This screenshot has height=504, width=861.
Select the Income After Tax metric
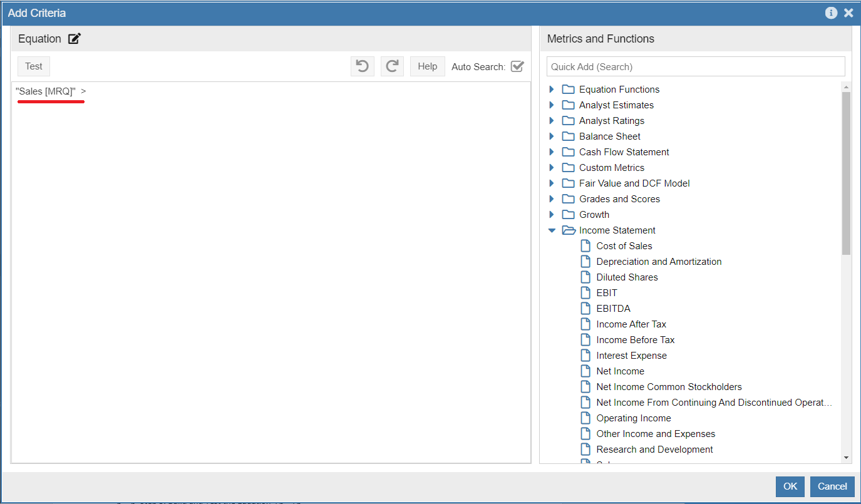point(631,324)
